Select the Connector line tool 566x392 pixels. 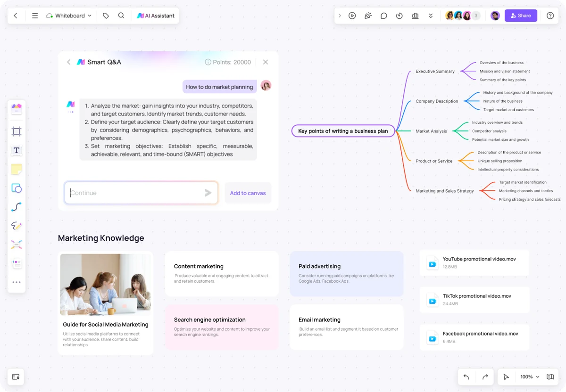[x=17, y=207]
